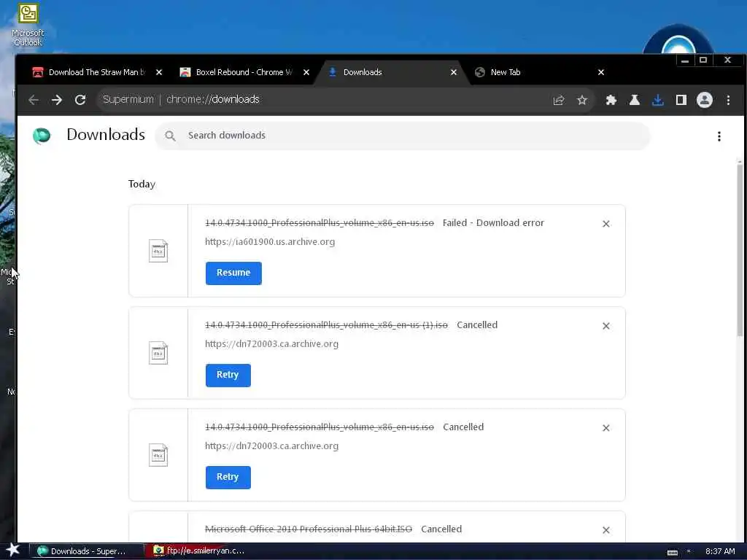Close the Boxel Rebound tab

click(x=306, y=72)
